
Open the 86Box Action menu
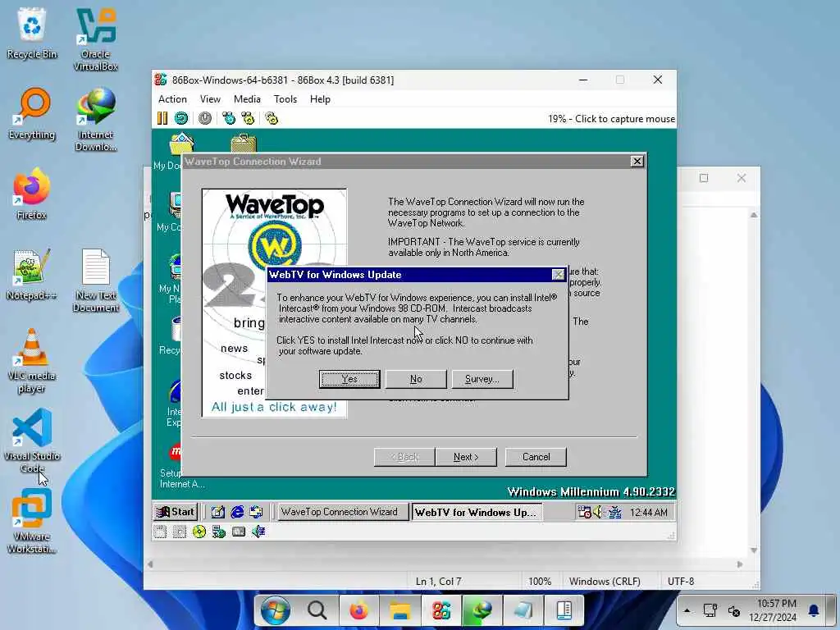point(172,99)
